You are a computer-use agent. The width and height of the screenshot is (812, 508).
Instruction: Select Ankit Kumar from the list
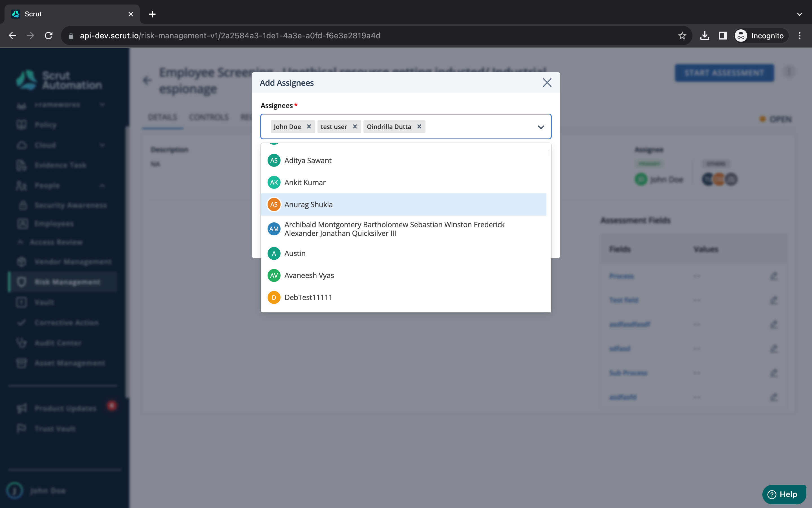point(403,182)
